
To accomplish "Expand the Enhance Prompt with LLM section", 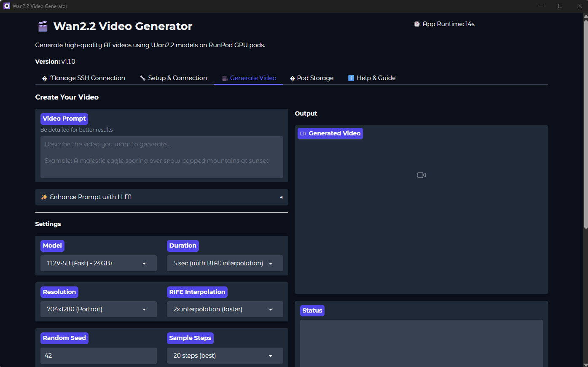I will pyautogui.click(x=162, y=197).
